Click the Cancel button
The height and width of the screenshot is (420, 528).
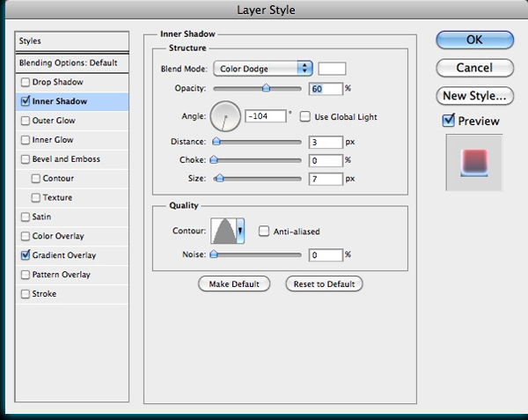click(474, 68)
